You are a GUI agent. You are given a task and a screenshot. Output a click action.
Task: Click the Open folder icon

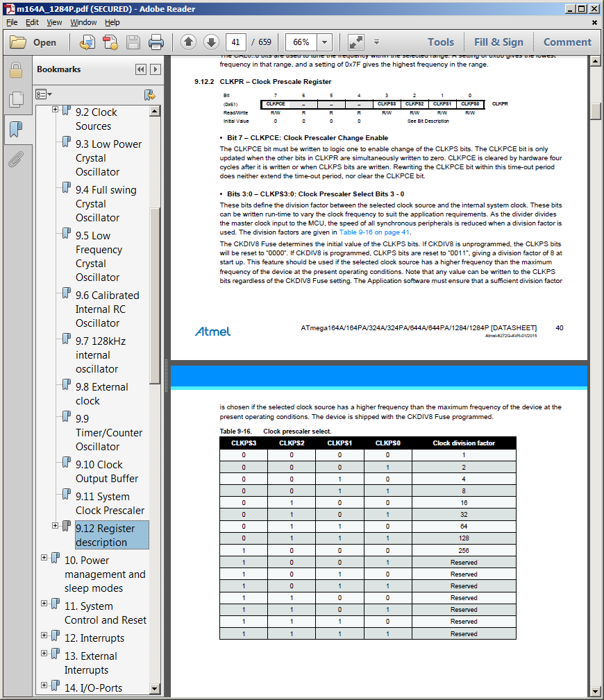tap(18, 42)
